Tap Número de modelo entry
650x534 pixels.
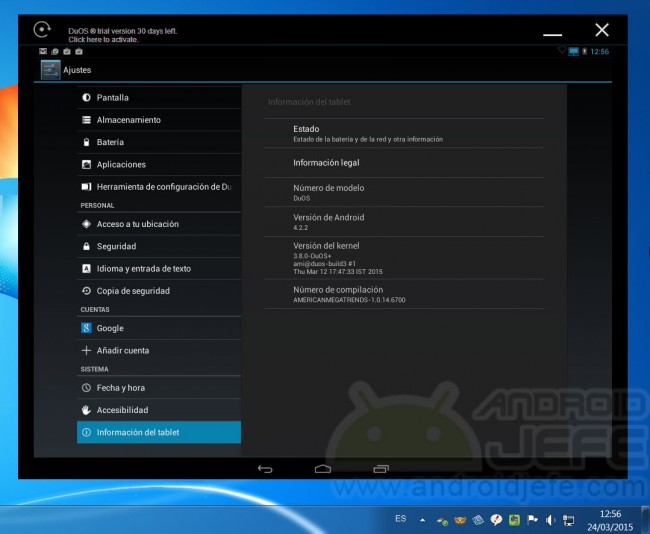tap(404, 192)
